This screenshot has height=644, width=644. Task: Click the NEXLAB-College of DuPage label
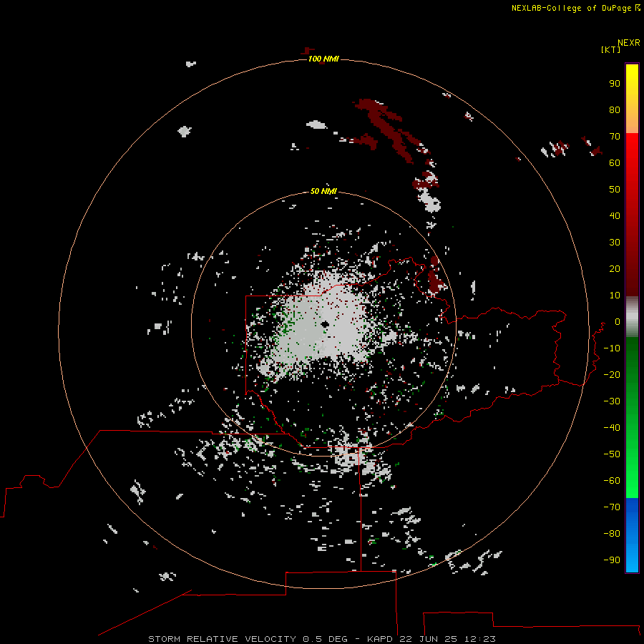tap(575, 8)
